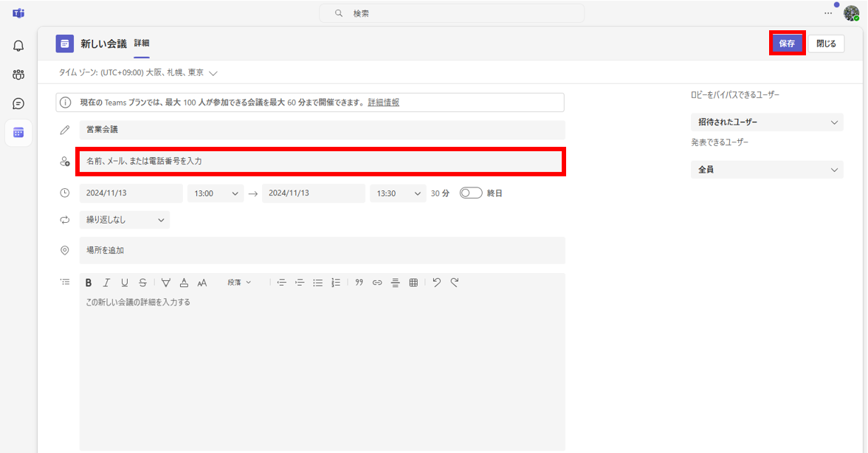Open the 詳細情報 link in the banner
Screen dimensions: 868x453
tap(384, 103)
